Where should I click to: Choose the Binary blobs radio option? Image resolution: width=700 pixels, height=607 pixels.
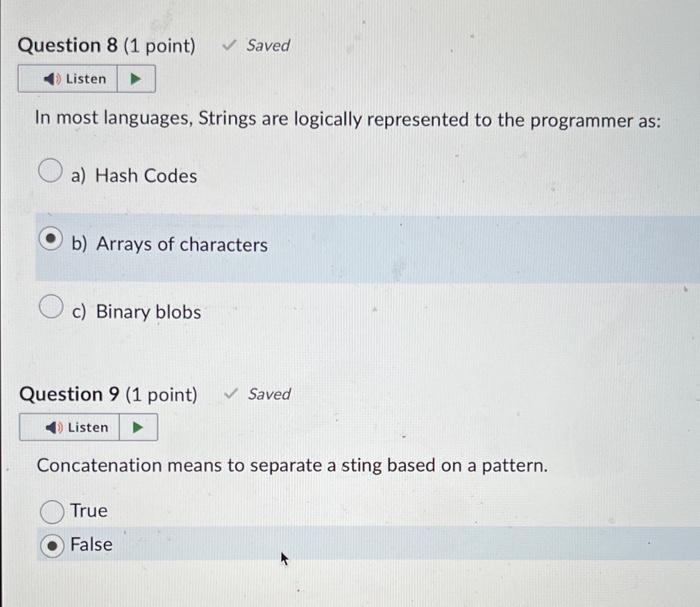[x=51, y=306]
